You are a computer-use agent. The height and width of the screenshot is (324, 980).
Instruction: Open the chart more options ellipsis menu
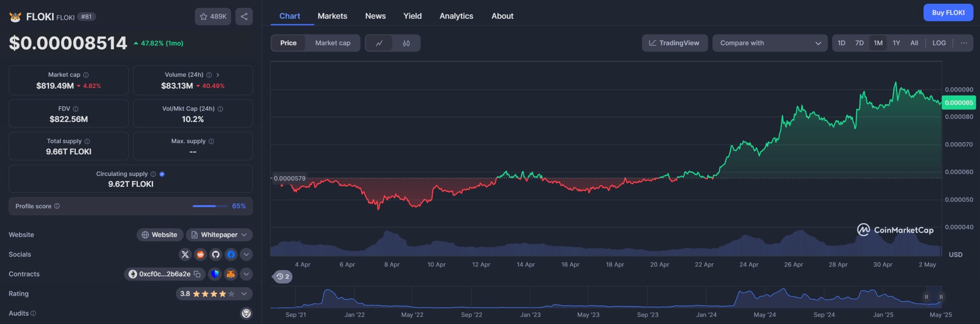click(964, 43)
